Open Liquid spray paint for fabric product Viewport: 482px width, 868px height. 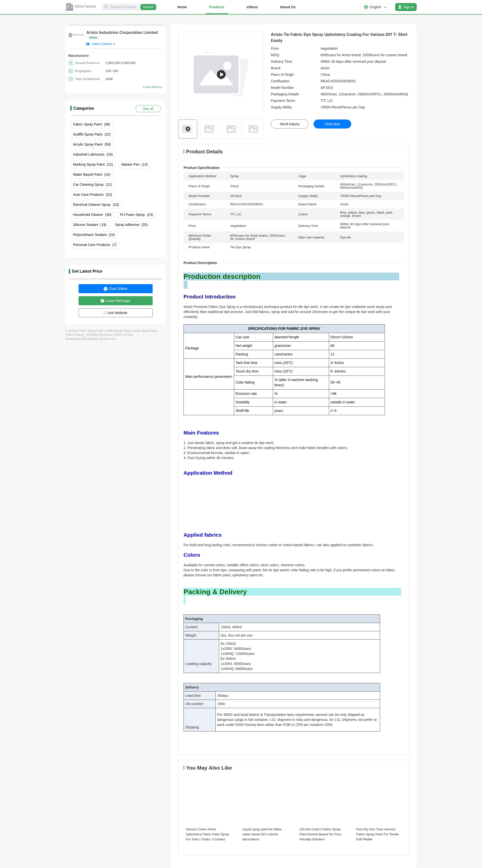point(262,834)
